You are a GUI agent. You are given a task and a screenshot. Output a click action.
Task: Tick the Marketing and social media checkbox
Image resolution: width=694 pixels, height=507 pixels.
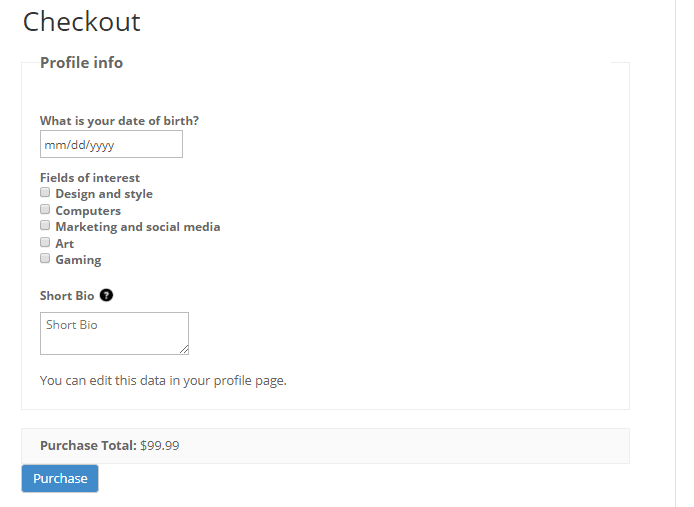(x=45, y=226)
